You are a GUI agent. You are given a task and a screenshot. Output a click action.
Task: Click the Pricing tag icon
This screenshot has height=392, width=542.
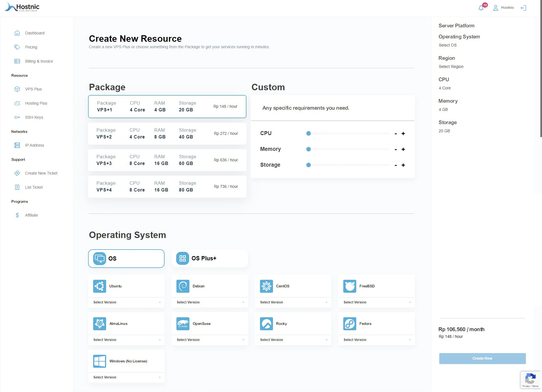click(17, 47)
